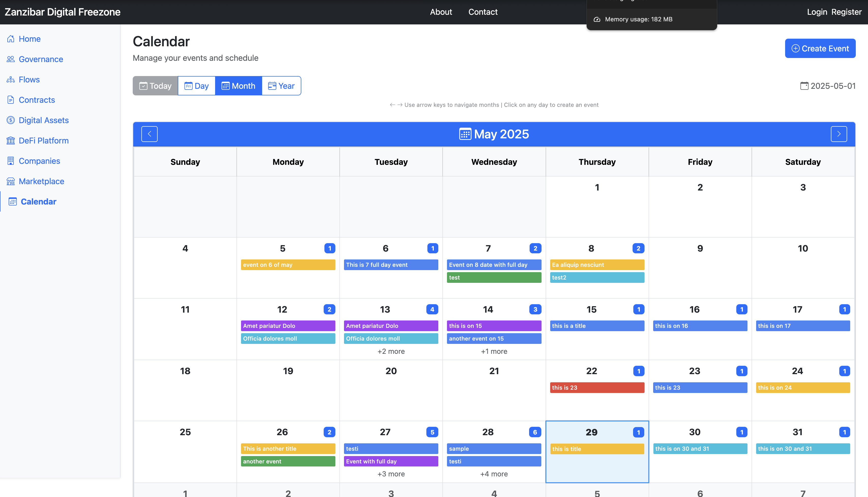868x497 pixels.
Task: Open the yellow 'event on 6 of may' event
Action: [x=288, y=265]
